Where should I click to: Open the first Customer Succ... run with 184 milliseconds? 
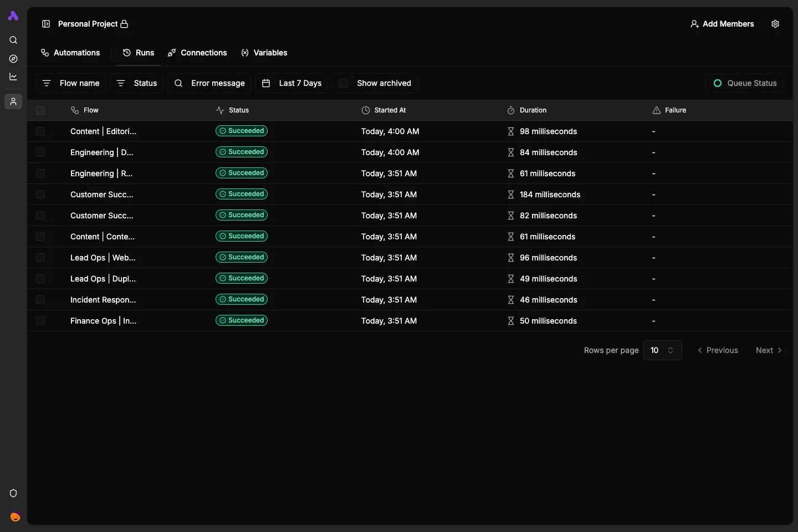pos(410,195)
